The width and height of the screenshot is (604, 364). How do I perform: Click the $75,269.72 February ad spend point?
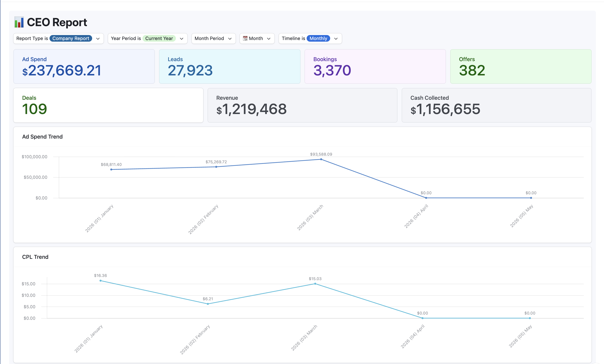coord(216,167)
